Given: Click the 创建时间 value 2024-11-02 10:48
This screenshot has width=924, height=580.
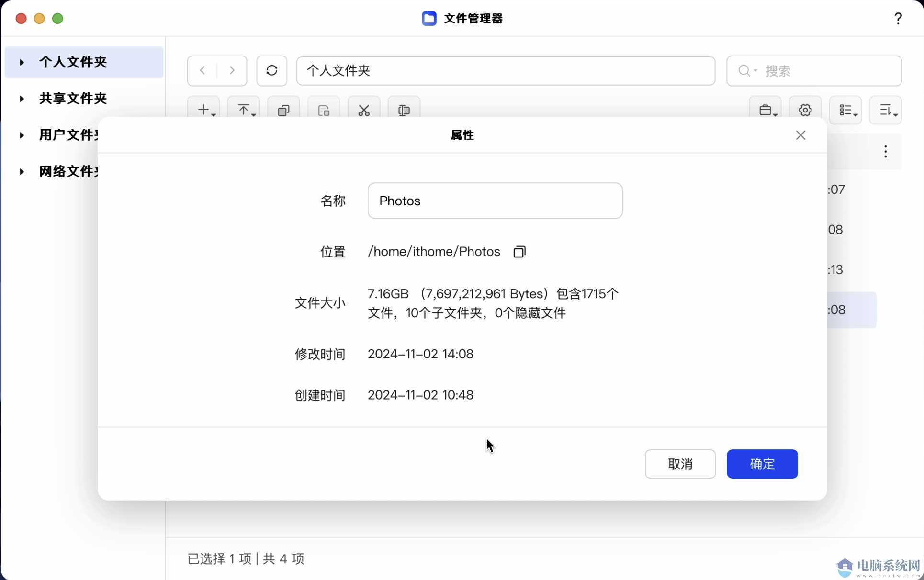Looking at the screenshot, I should point(420,395).
